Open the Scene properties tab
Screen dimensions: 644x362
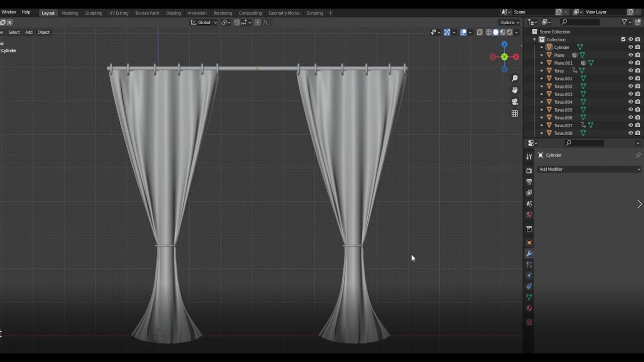529,204
